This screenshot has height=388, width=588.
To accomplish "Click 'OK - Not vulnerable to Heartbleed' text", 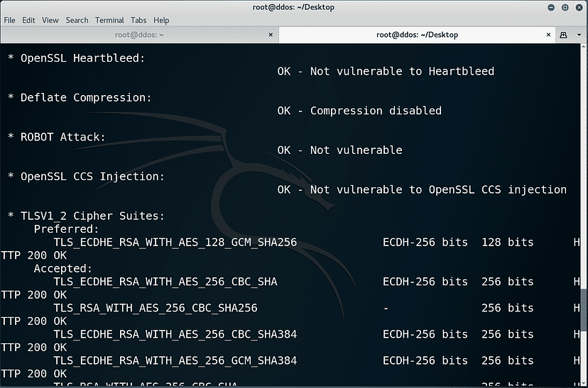I will (x=386, y=71).
